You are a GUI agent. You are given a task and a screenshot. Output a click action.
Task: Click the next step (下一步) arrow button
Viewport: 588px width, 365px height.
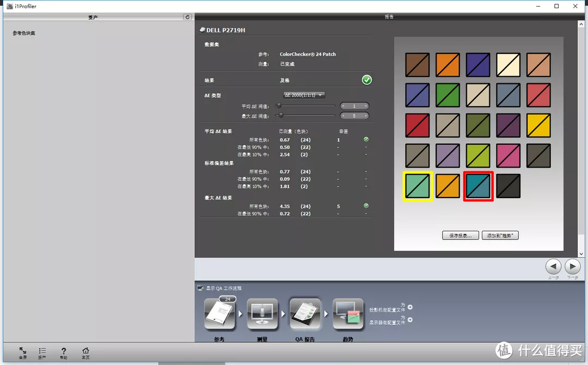coord(573,267)
